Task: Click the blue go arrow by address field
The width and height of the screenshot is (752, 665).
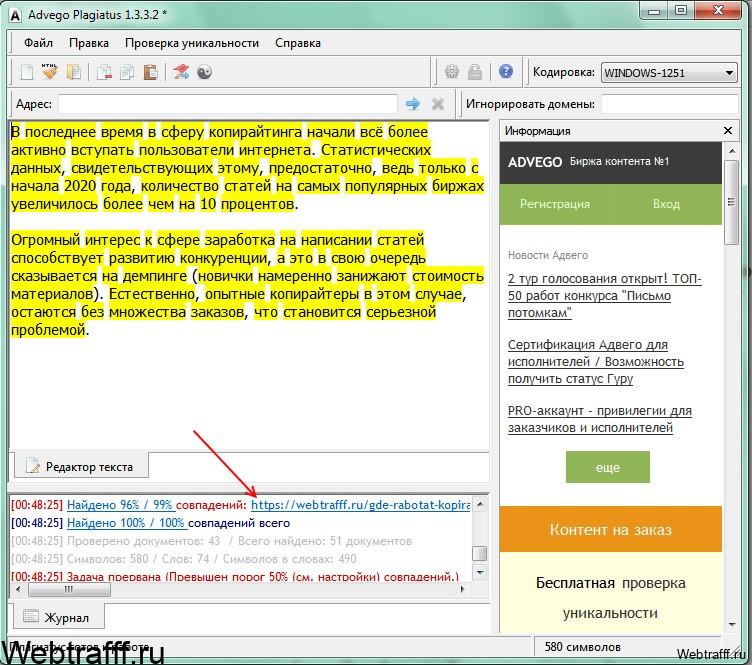Action: coord(412,104)
